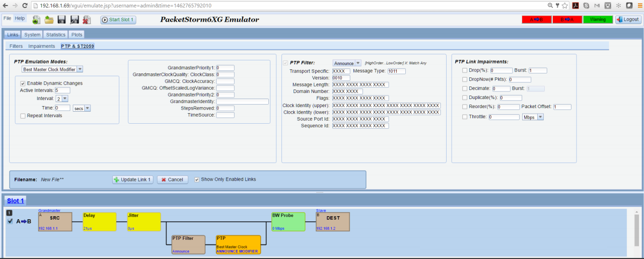The height and width of the screenshot is (259, 644).
Task: Bookmark the page with star icon
Action: tap(565, 6)
